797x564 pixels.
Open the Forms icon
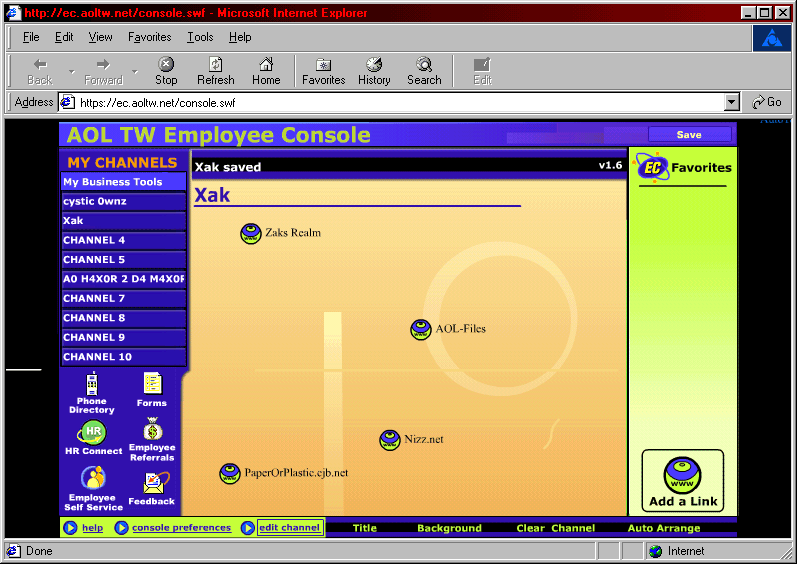[152, 384]
